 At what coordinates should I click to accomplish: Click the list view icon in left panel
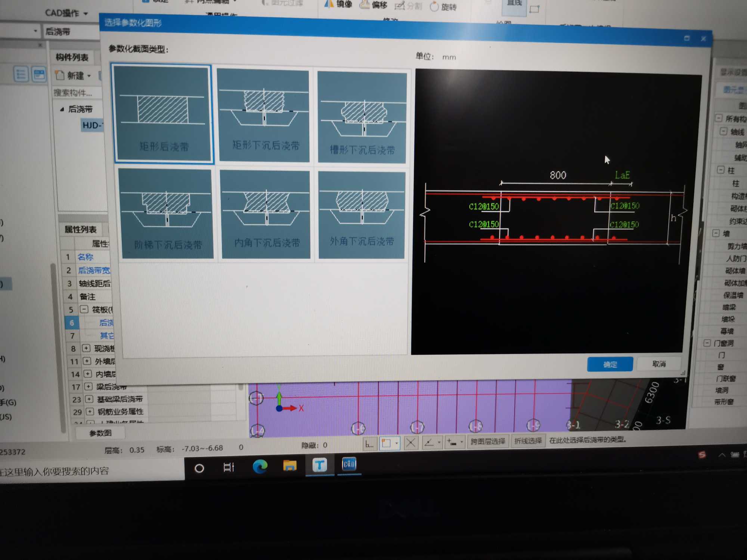pos(21,74)
